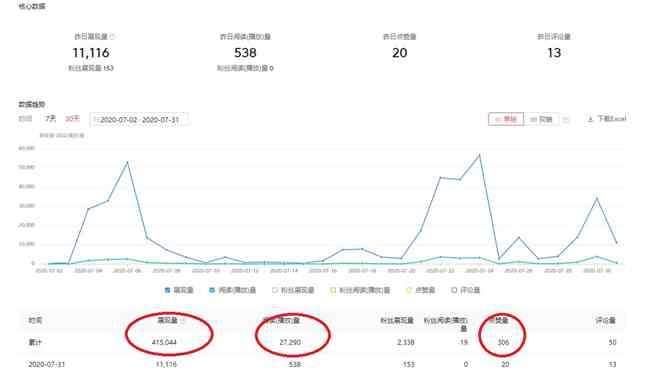Toggle 展现量 legend series
Image resolution: width=650 pixels, height=374 pixels.
coord(179,290)
